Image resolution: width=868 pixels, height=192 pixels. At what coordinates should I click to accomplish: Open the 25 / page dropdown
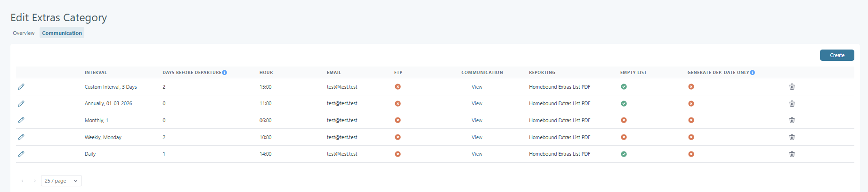tap(61, 181)
